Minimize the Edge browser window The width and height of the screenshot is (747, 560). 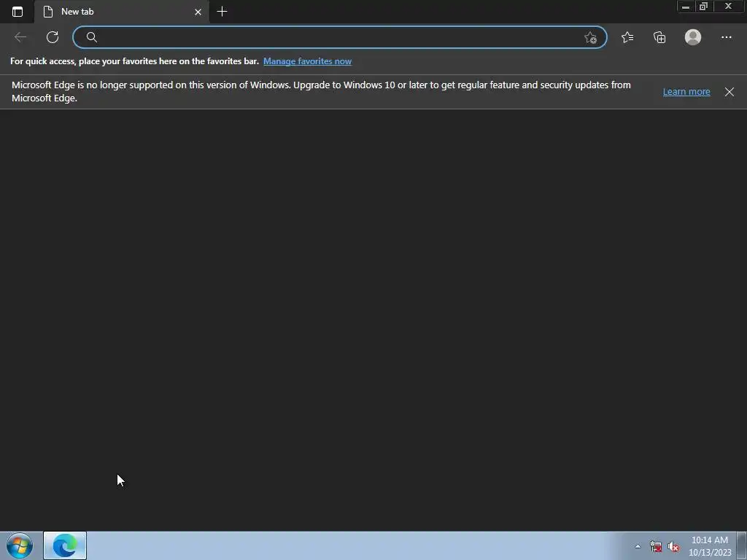point(686,6)
